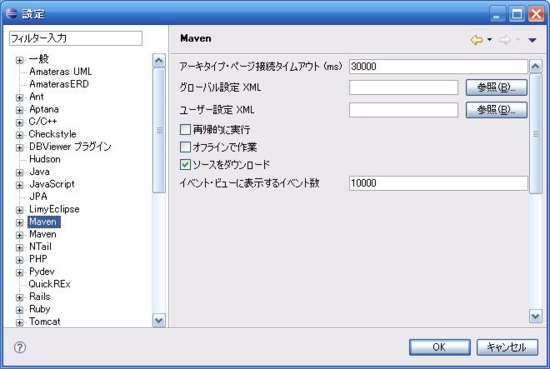Select Hudson preferences entry
Viewport: 550px width, 369px height.
[x=45, y=159]
